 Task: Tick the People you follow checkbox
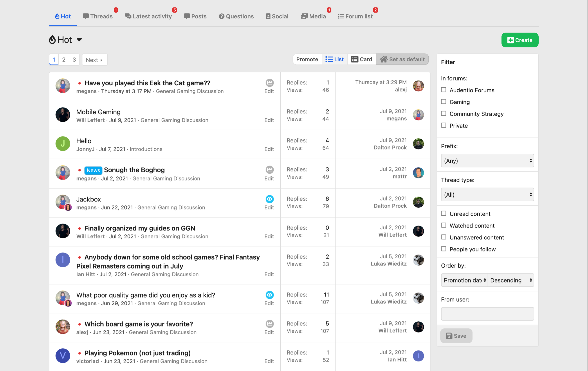[x=444, y=249]
